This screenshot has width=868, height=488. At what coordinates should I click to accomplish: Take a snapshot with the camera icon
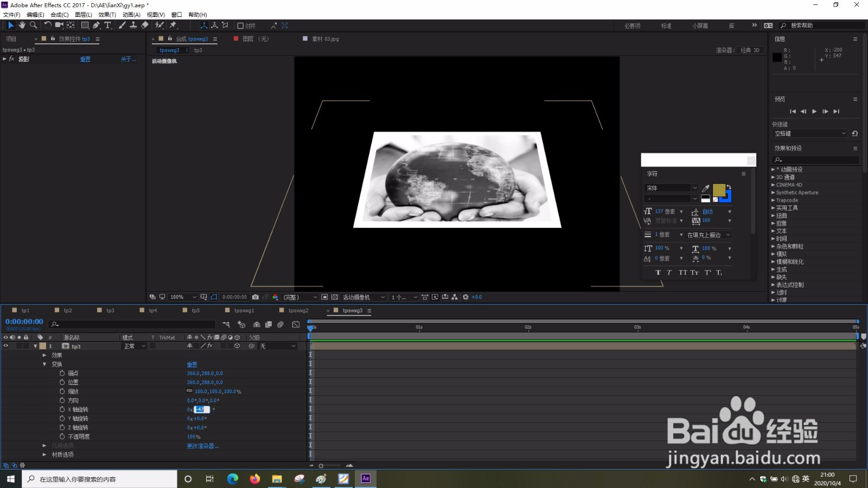[x=256, y=297]
